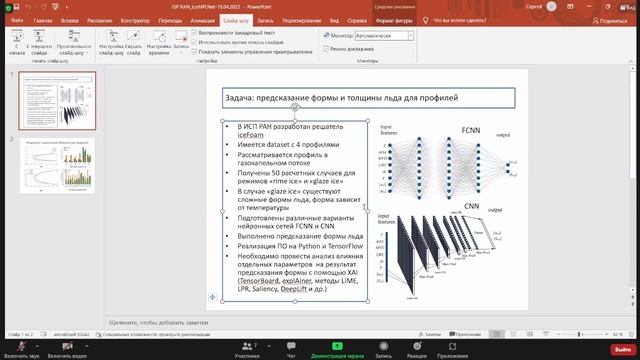The height and width of the screenshot is (360, 640).
Task: Click the red Leave (Выйти) button
Action: pyautogui.click(x=622, y=349)
